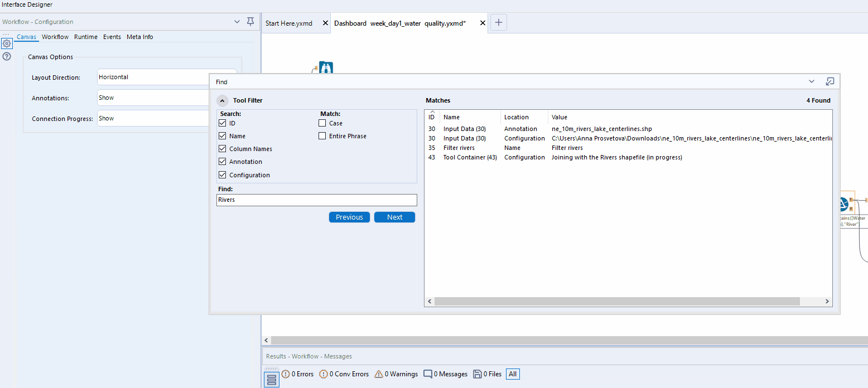The image size is (868, 388).
Task: Show warnings in Results panel
Action: point(396,374)
